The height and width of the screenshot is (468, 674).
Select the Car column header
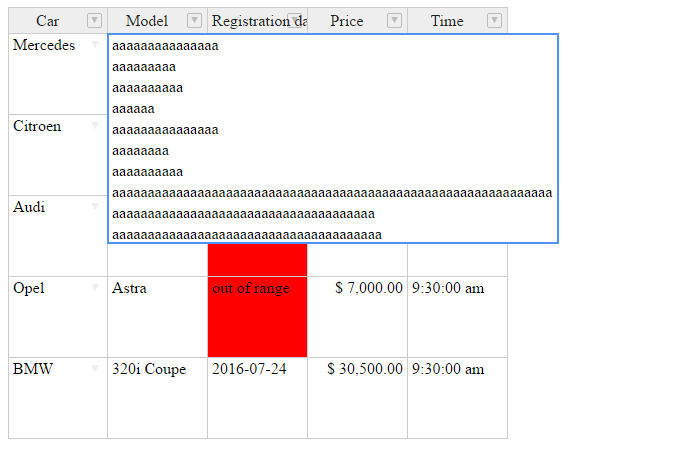[x=58, y=21]
